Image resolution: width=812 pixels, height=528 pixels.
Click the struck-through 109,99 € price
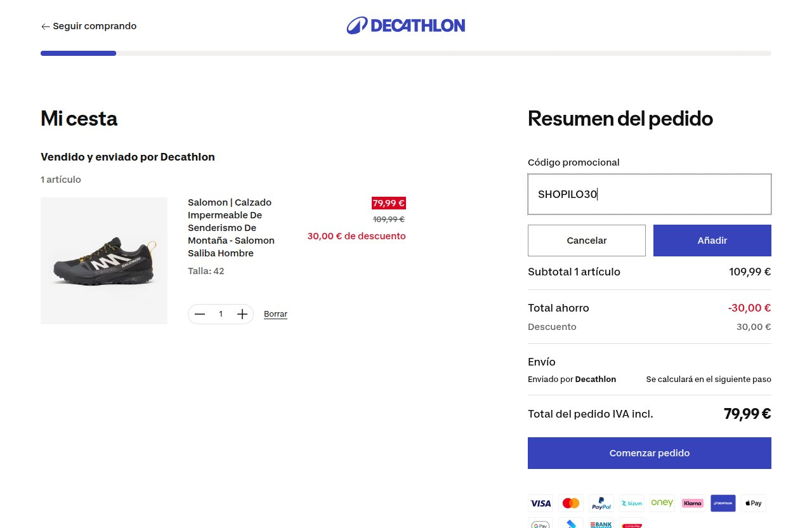click(389, 220)
